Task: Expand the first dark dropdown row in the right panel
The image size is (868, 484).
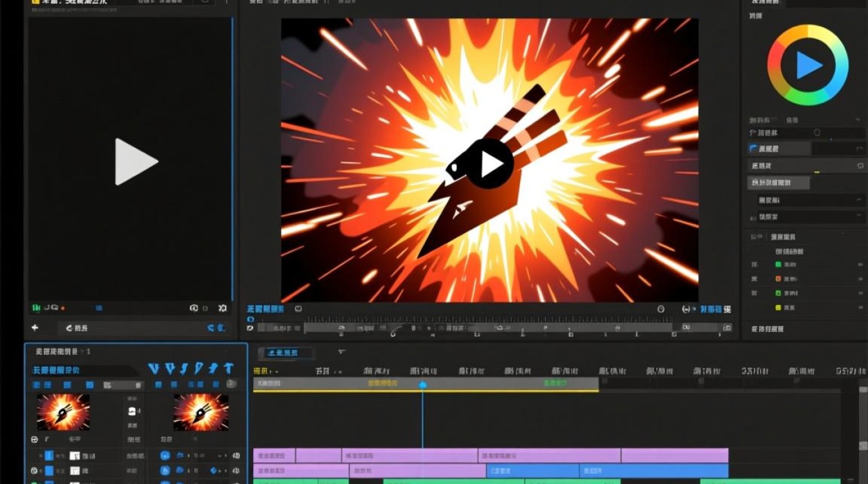Action: pos(811,201)
